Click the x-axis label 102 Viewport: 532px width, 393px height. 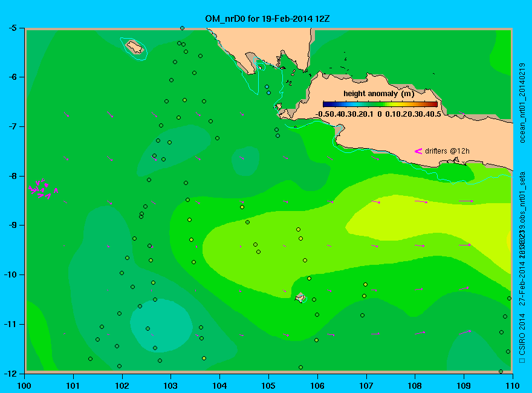(x=122, y=386)
